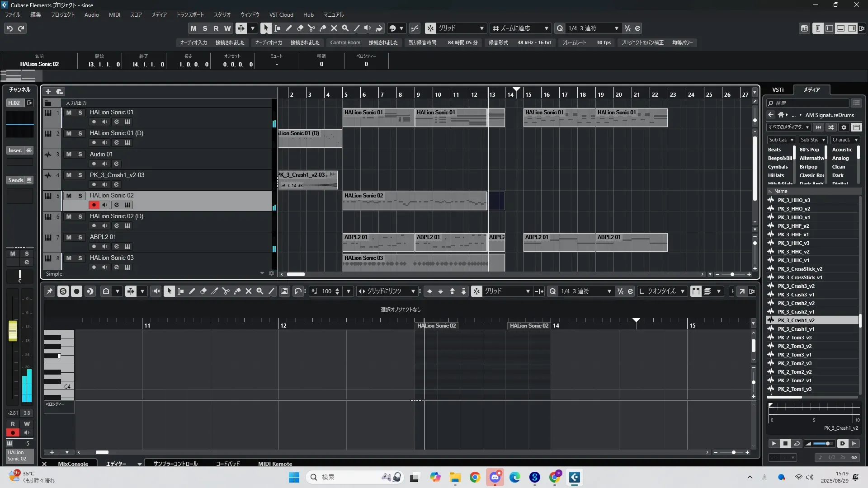Open the トランスポート menu
Screen dimensions: 868x488
pyautogui.click(x=190, y=15)
